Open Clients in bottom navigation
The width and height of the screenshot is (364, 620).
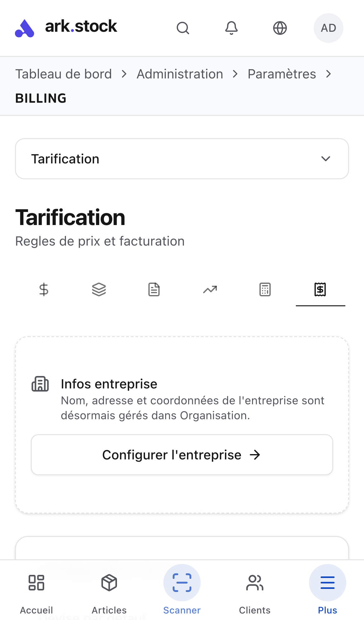[x=255, y=591]
